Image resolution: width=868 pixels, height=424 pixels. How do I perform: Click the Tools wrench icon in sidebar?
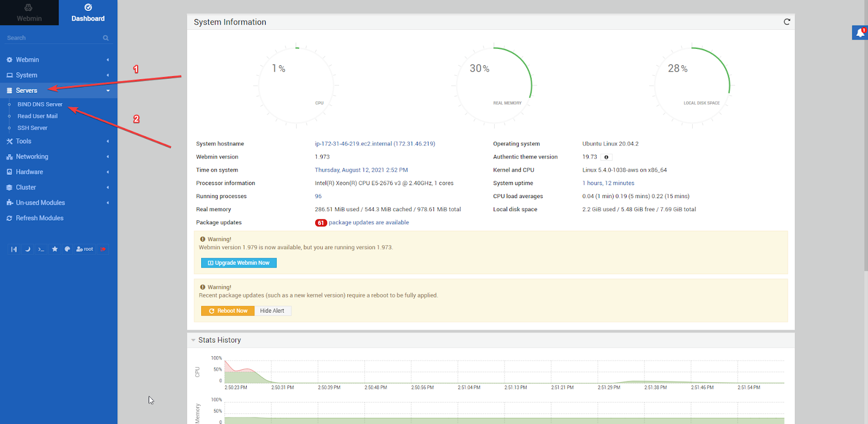[9, 141]
